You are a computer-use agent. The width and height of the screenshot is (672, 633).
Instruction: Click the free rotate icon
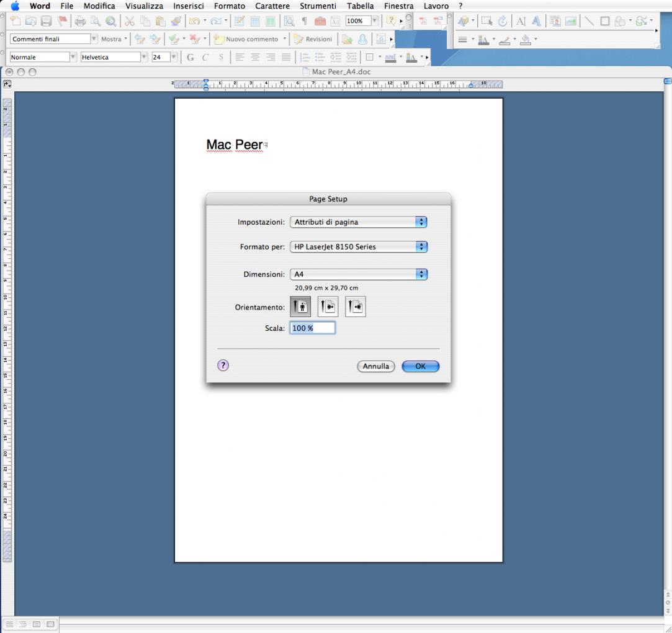click(x=503, y=21)
